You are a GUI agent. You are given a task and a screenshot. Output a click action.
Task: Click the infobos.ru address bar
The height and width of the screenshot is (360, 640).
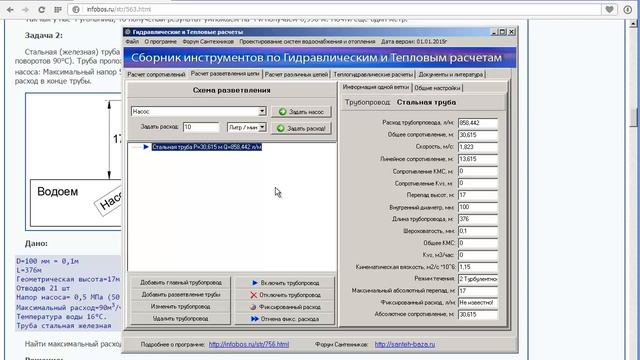tap(335, 9)
